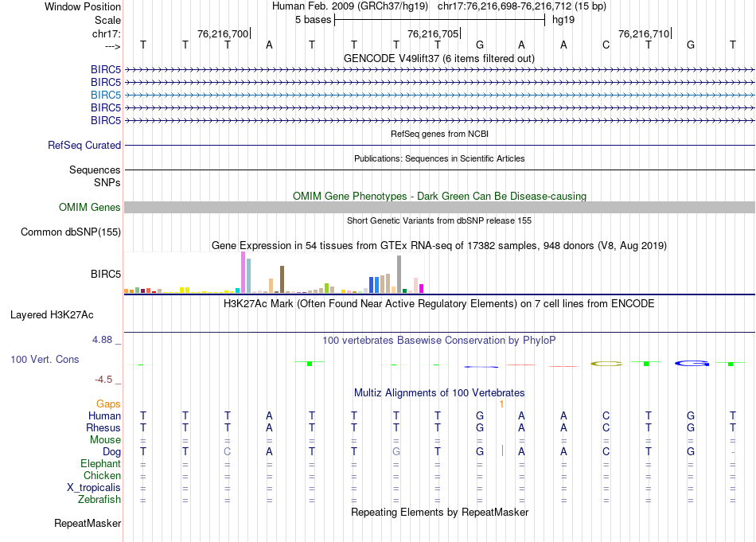Click the 76,216,700 ruler coordinate
Image resolution: width=756 pixels, height=542 pixels.
click(x=223, y=33)
